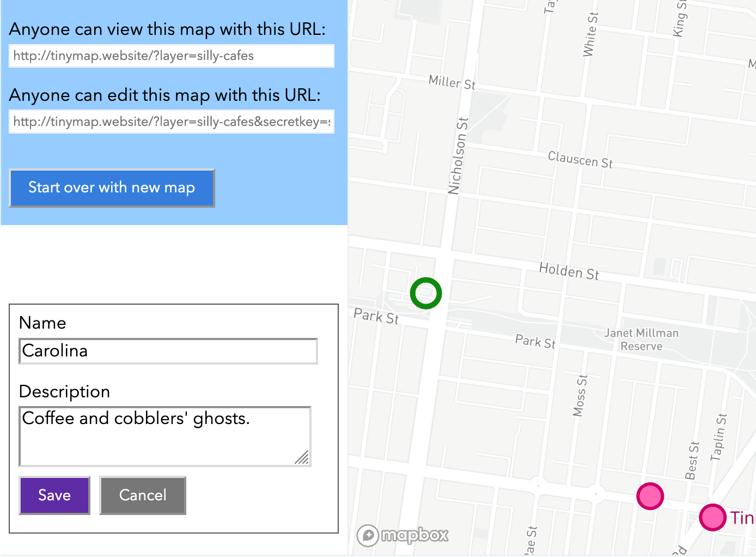Click the green ring marker on the map
Image resolution: width=756 pixels, height=557 pixels.
coord(425,293)
